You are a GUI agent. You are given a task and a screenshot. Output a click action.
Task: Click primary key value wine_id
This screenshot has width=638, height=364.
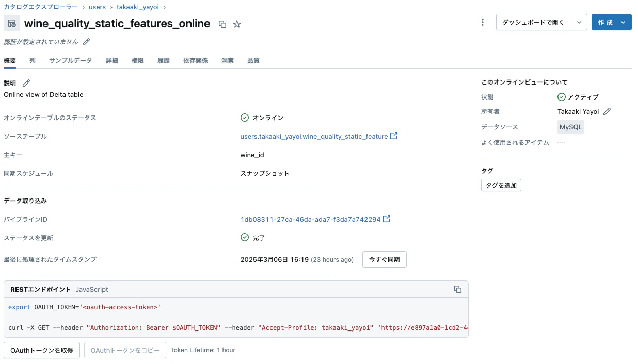[252, 155]
